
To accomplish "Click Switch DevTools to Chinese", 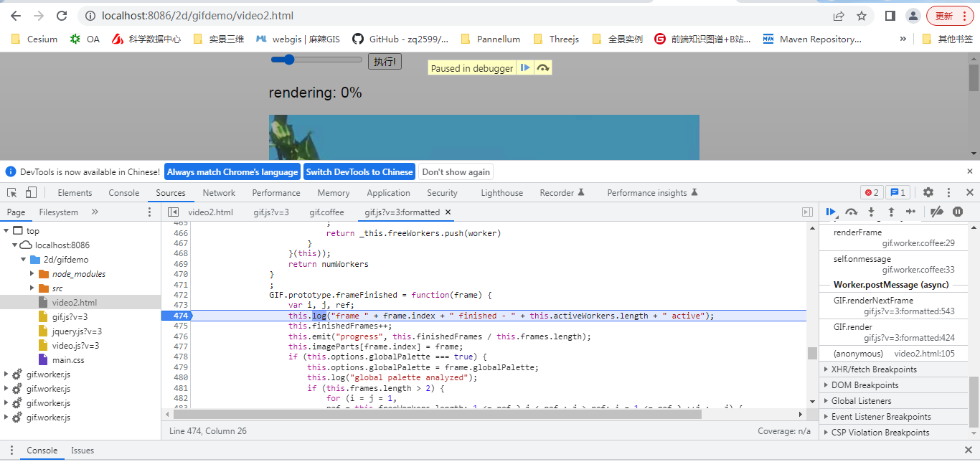I will click(359, 171).
